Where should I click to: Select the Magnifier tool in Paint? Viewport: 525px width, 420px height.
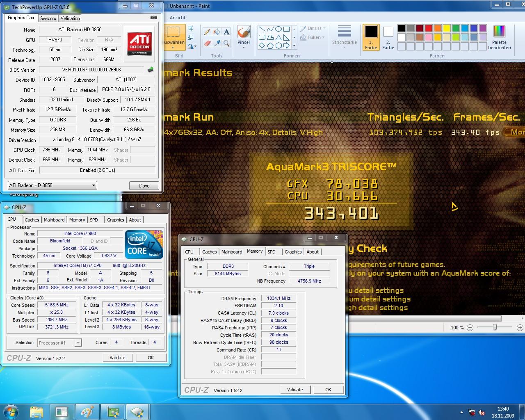[x=226, y=43]
